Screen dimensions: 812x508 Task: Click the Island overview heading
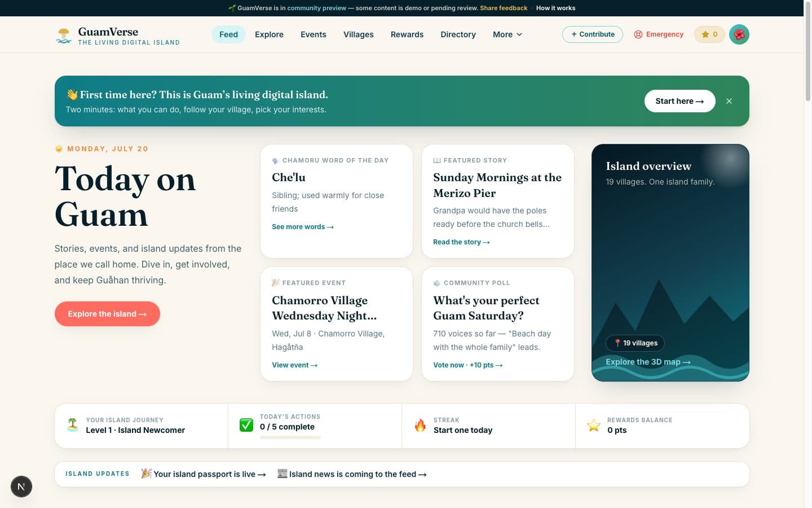click(648, 166)
